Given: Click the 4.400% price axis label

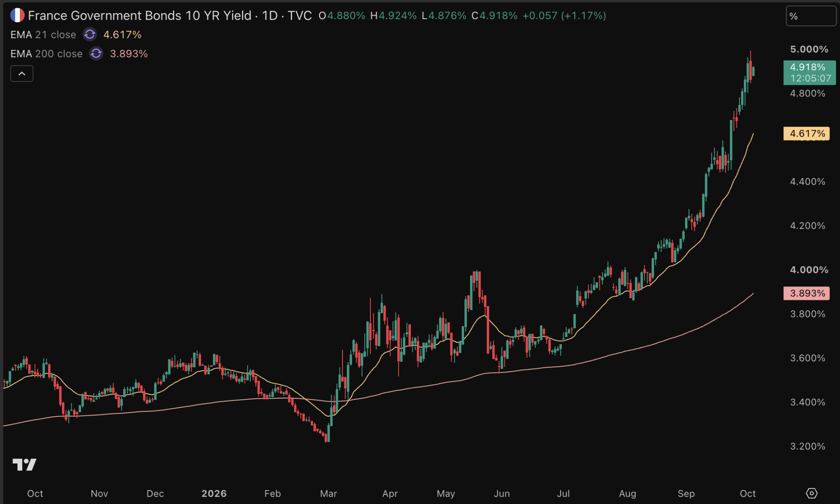Looking at the screenshot, I should (808, 181).
